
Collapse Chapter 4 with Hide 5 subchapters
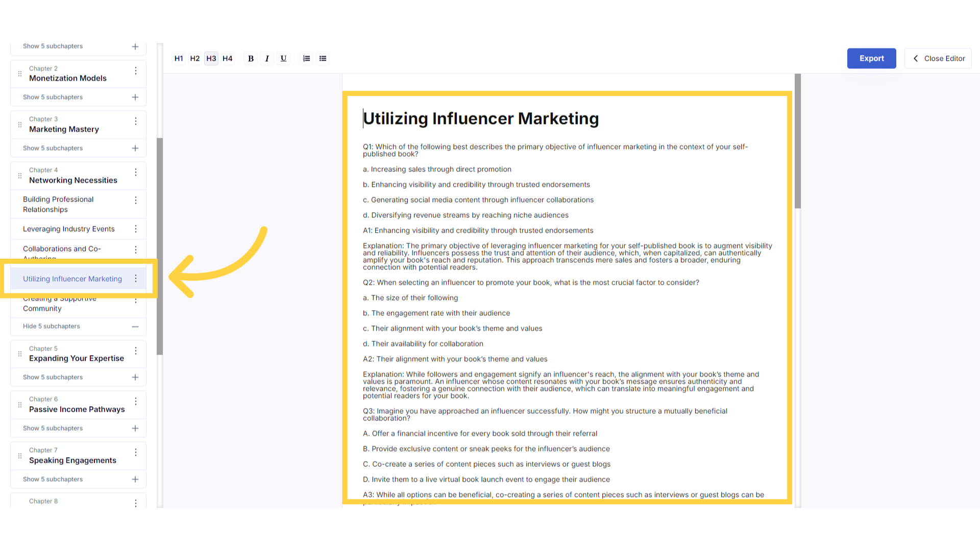[52, 326]
